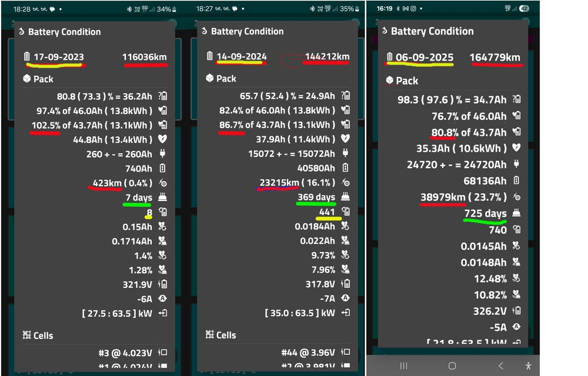Tap icon next to 36.2Ah charge row
The height and width of the screenshot is (376, 588).
(163, 96)
